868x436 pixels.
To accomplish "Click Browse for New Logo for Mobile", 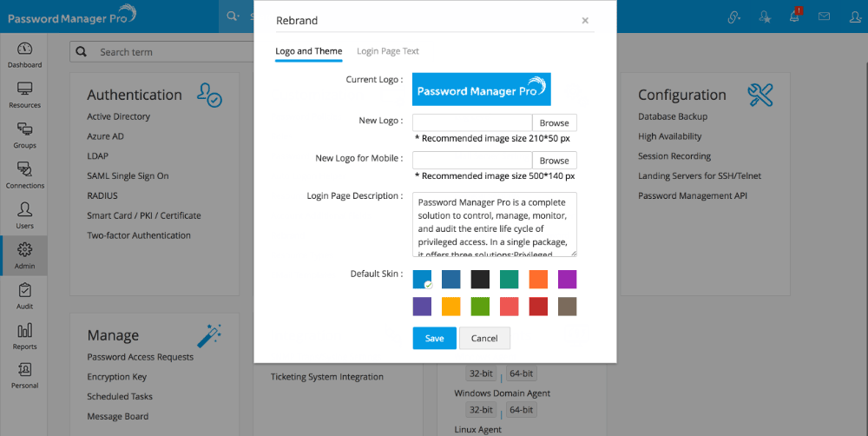I will click(554, 161).
